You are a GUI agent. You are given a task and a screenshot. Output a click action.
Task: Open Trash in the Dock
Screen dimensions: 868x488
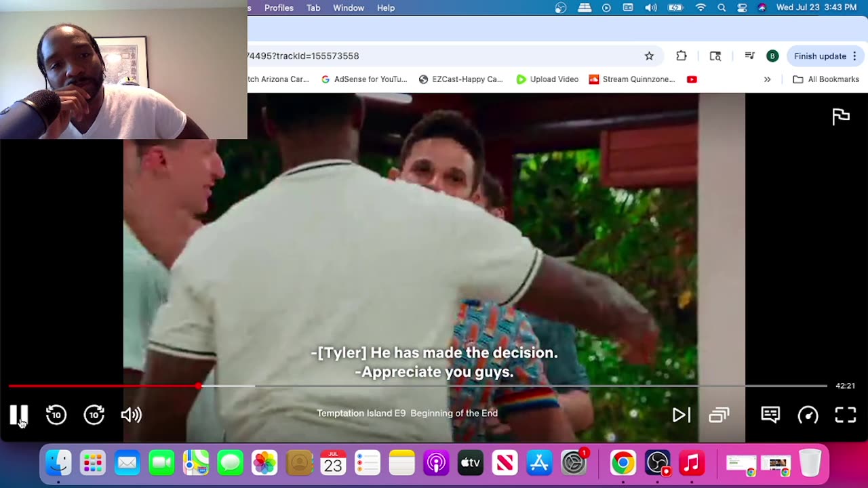click(810, 464)
